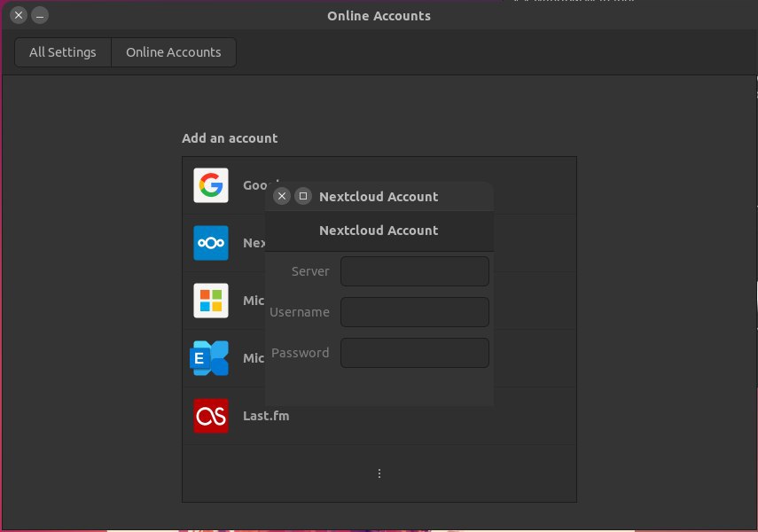Select the Nextcloud provider icon

[211, 243]
